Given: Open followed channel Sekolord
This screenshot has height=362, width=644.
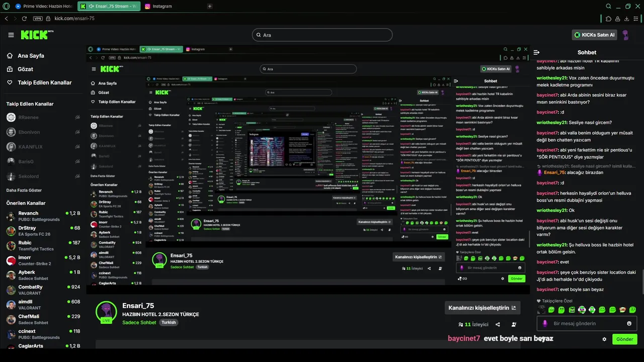Looking at the screenshot, I should (42, 176).
